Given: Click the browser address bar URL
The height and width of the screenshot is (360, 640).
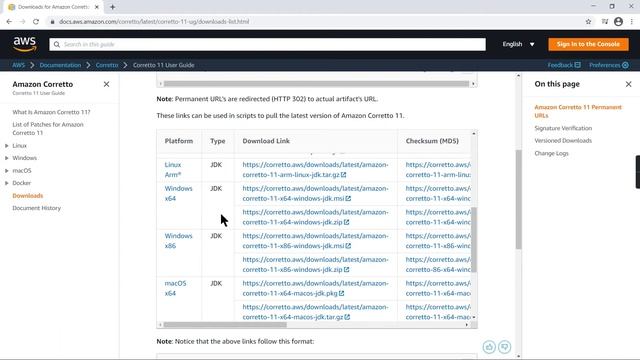Looking at the screenshot, I should 154,22.
